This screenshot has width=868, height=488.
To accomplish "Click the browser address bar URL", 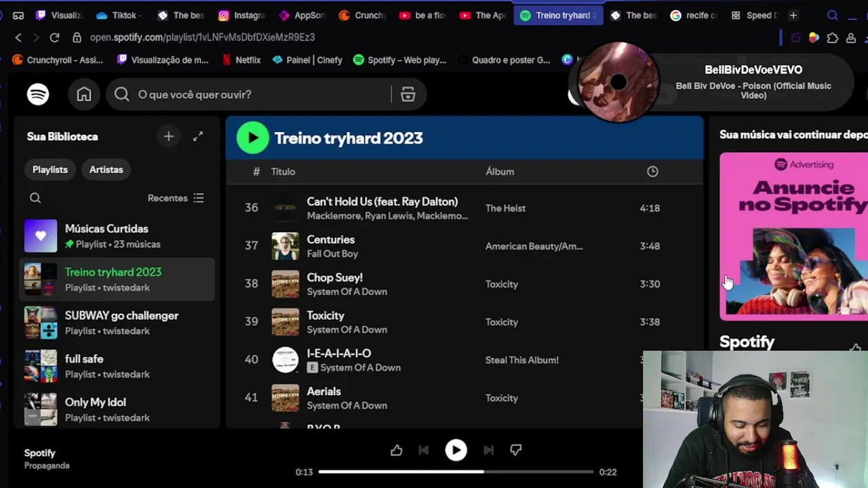I will point(203,37).
